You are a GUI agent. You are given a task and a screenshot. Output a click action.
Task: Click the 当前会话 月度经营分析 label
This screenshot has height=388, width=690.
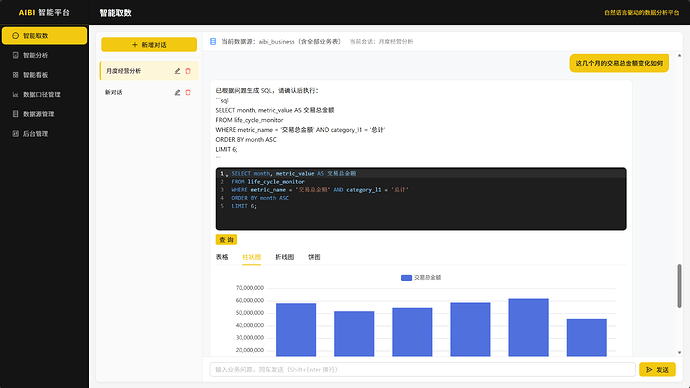381,41
